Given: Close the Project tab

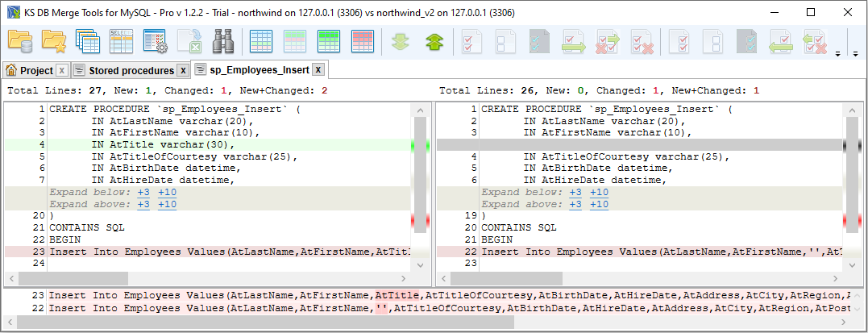Looking at the screenshot, I should pos(61,70).
